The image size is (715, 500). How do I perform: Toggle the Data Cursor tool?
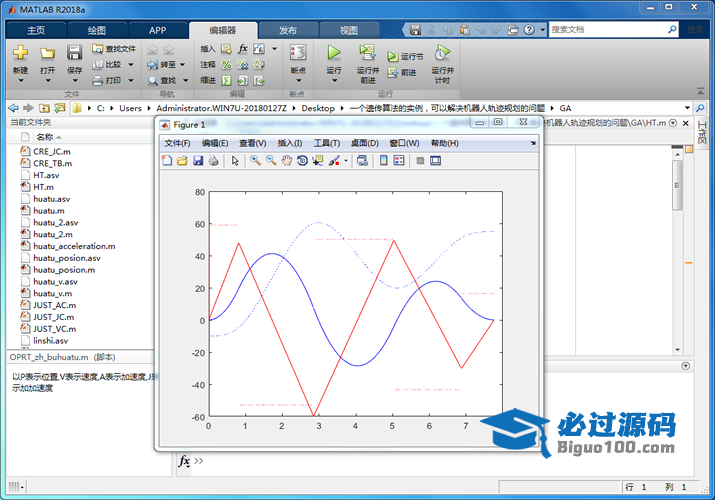click(x=317, y=161)
